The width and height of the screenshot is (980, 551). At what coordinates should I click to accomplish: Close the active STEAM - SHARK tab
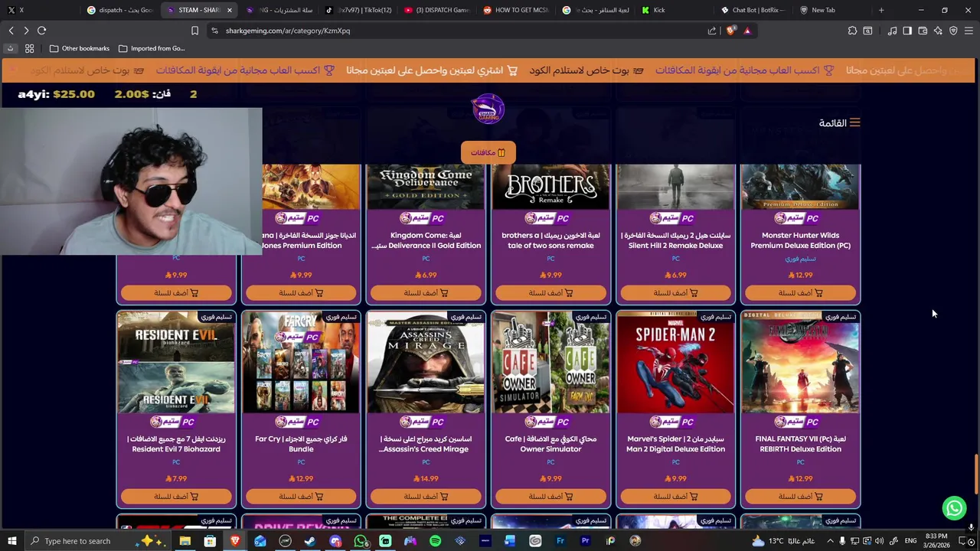[x=229, y=10]
